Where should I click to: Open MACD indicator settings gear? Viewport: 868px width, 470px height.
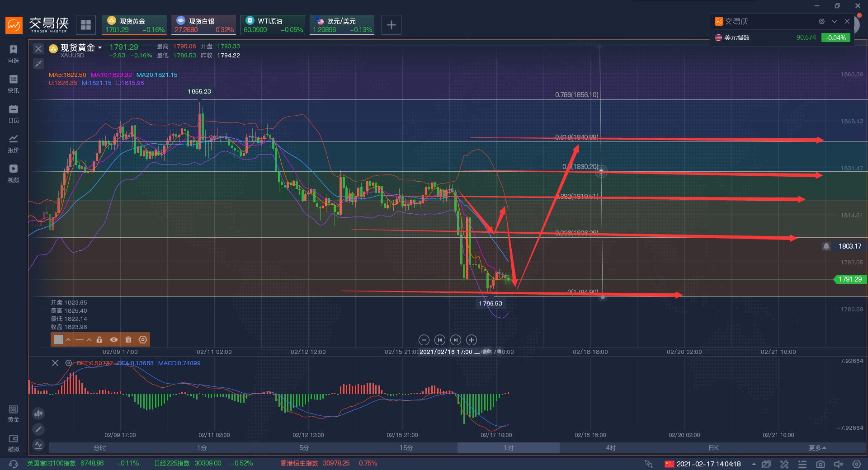(68, 363)
